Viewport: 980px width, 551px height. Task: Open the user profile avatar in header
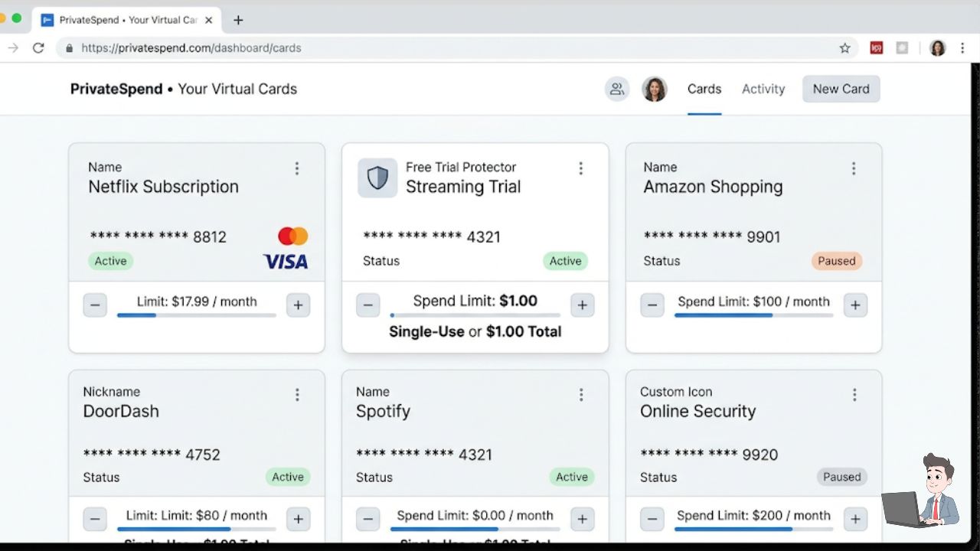(655, 89)
